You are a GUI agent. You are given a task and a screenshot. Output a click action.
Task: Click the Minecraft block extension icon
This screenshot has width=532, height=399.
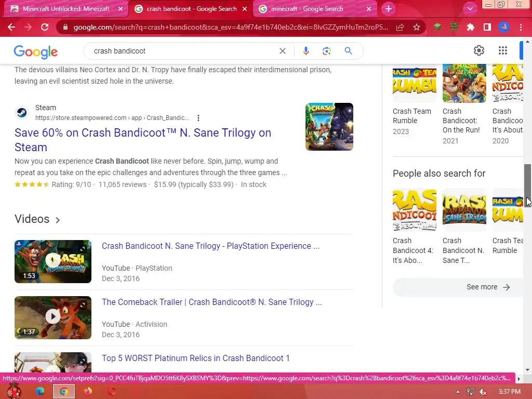[x=454, y=27]
